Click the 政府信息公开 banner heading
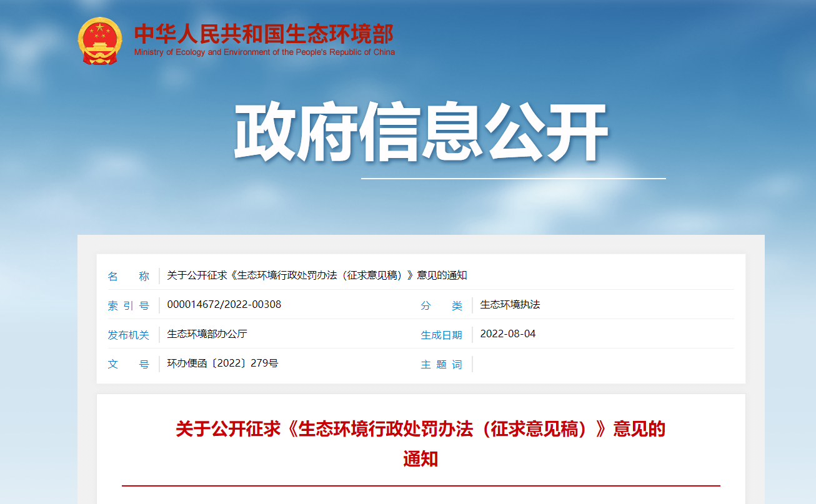 [421, 132]
